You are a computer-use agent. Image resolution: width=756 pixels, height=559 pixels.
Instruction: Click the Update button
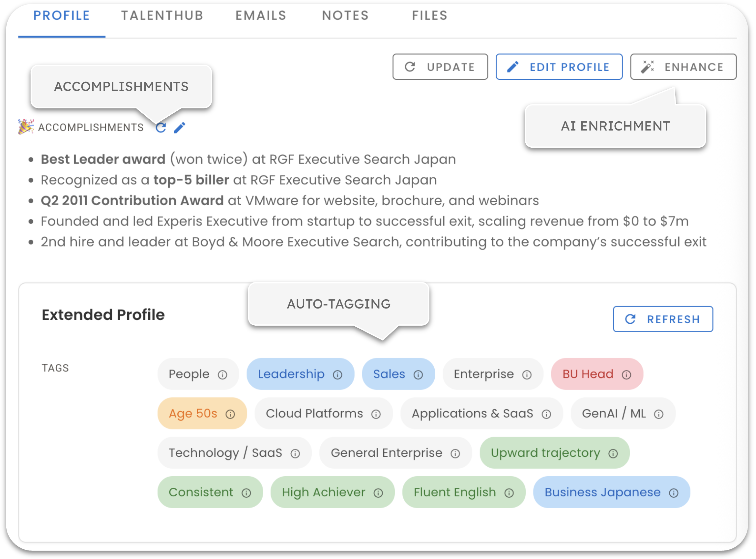(440, 67)
